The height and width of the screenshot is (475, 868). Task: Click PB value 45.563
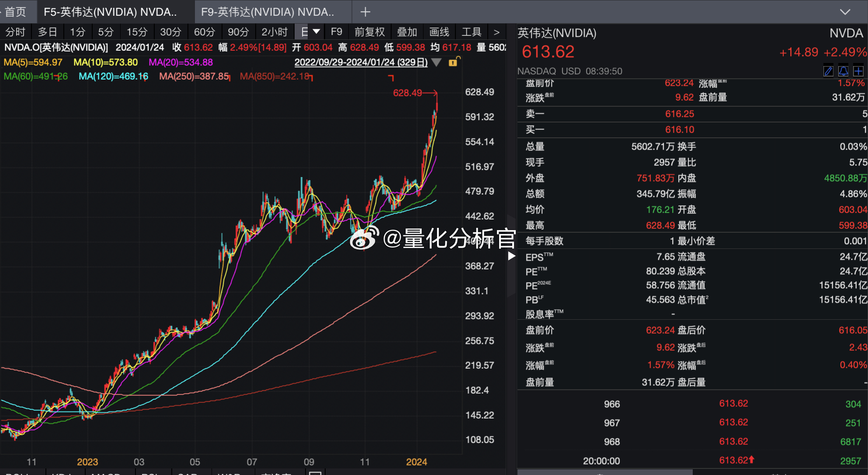(x=660, y=300)
